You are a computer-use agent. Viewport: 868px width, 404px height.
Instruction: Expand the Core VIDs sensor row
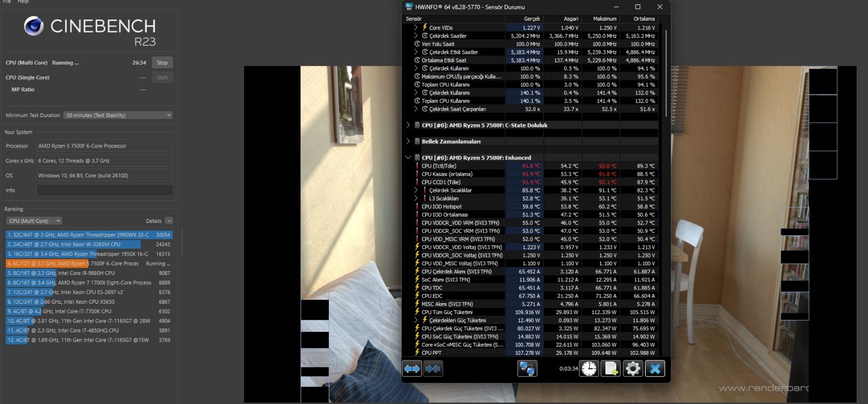pyautogui.click(x=416, y=27)
